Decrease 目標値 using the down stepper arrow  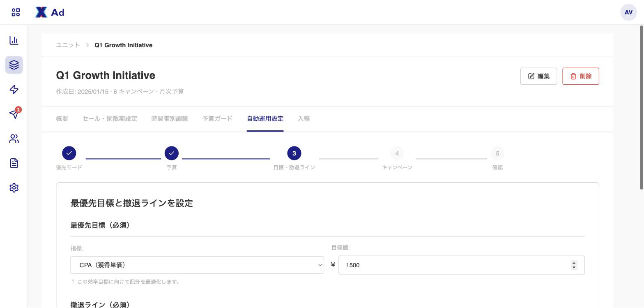(574, 268)
